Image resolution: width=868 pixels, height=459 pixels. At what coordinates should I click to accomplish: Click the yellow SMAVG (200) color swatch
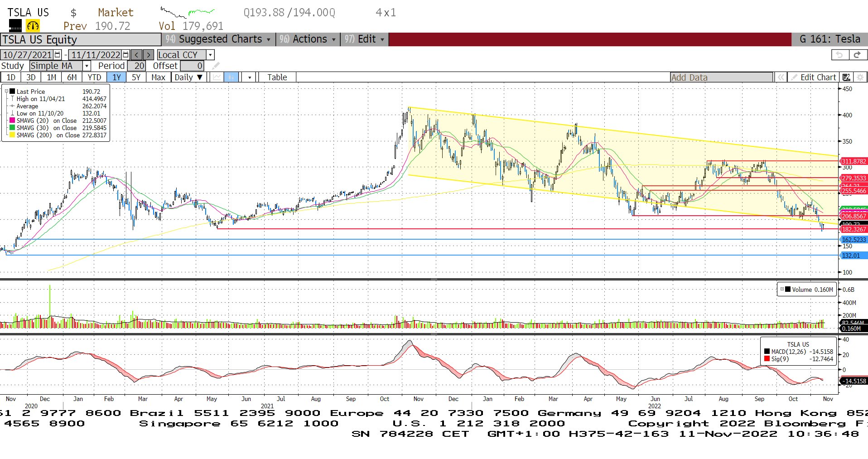(12, 135)
